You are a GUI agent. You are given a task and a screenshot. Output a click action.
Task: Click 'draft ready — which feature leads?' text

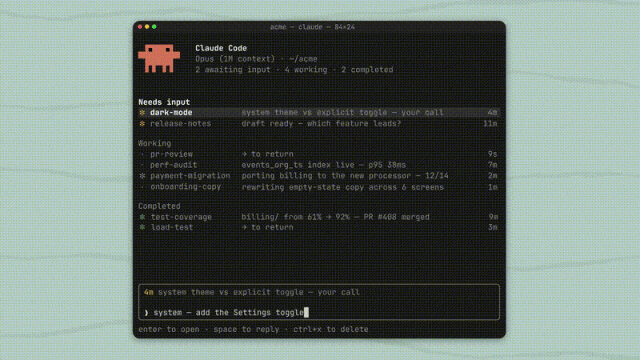point(321,124)
